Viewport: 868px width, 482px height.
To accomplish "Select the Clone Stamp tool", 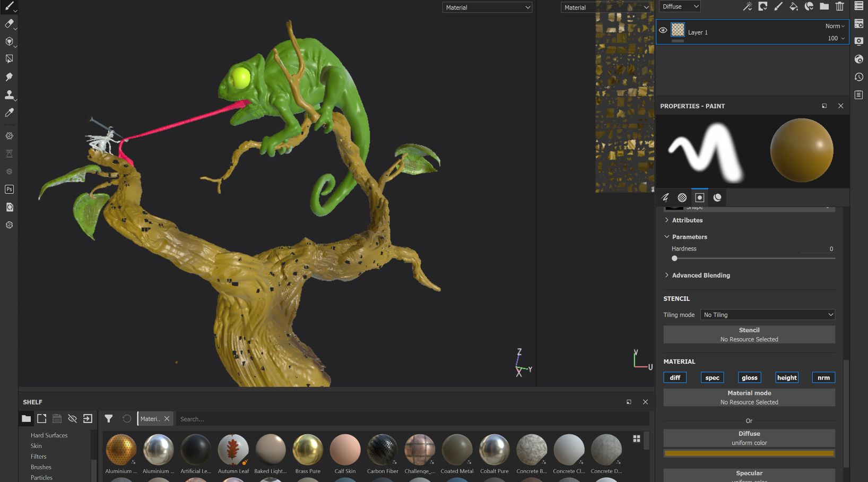I will [x=9, y=94].
